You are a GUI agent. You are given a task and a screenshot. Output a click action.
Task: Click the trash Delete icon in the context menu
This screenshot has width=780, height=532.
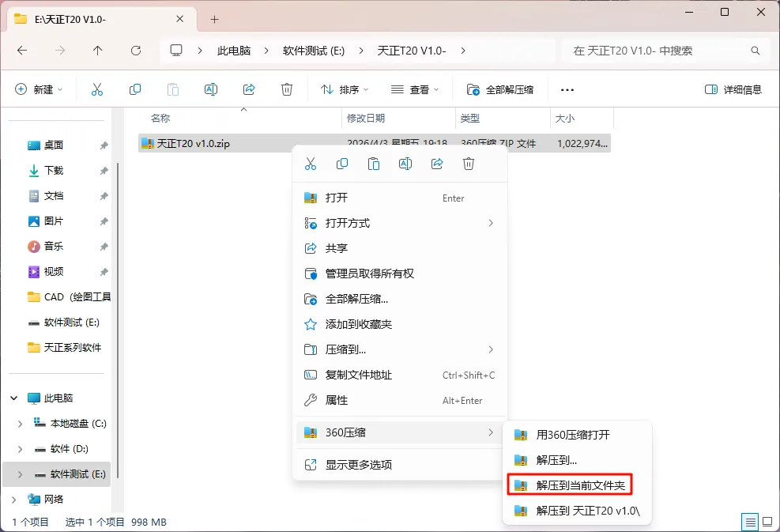(x=469, y=164)
